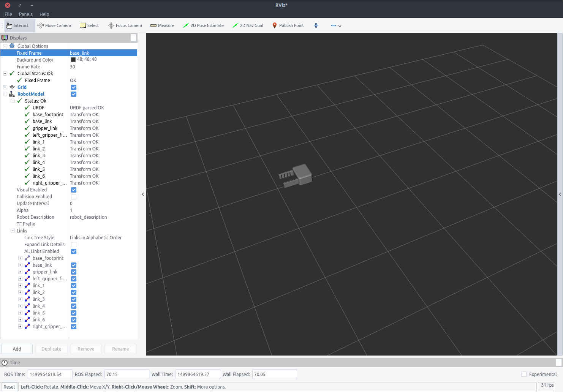Click the gripper_link icon in Links list

[x=27, y=272]
